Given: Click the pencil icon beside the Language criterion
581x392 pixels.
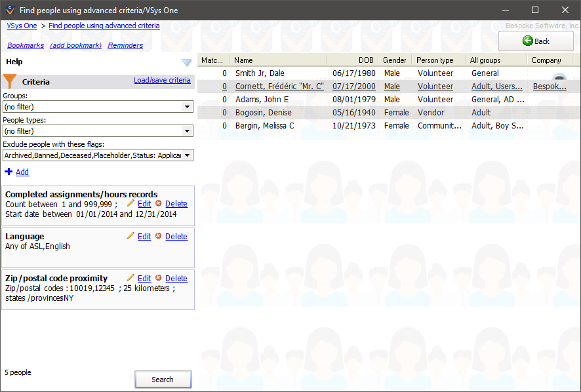Looking at the screenshot, I should (130, 236).
